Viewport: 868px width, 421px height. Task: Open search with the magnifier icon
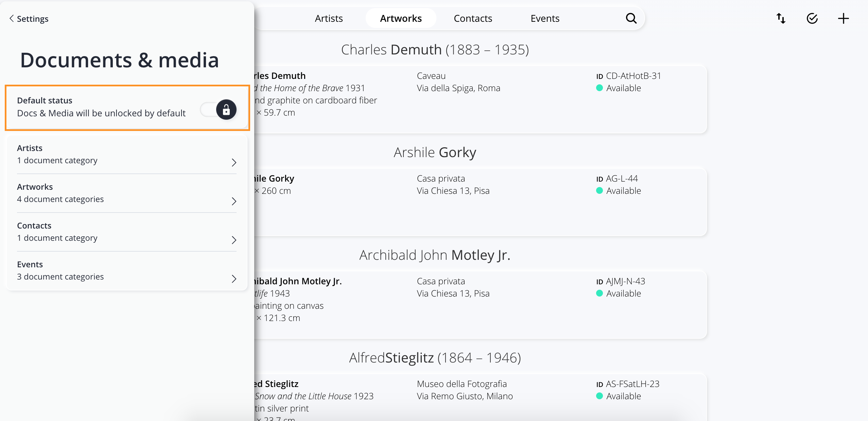point(631,18)
